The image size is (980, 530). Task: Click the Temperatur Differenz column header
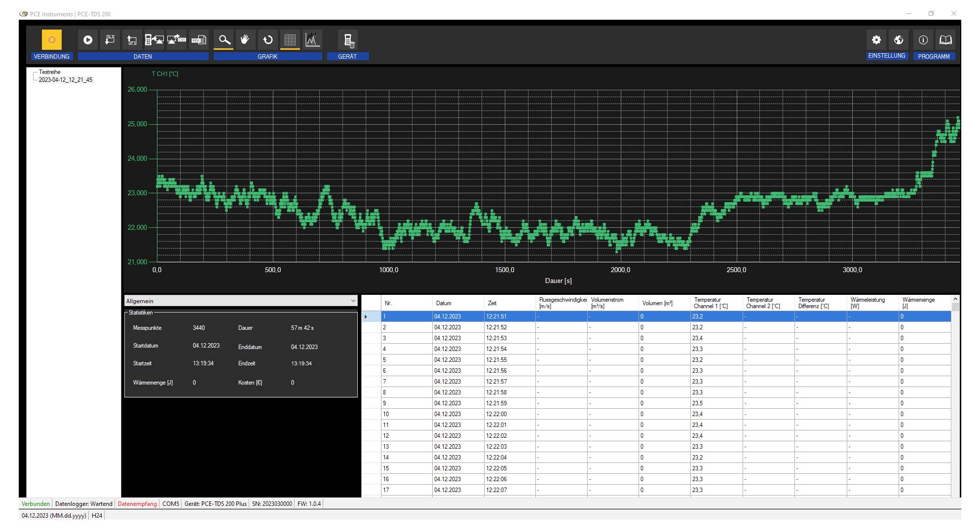821,303
